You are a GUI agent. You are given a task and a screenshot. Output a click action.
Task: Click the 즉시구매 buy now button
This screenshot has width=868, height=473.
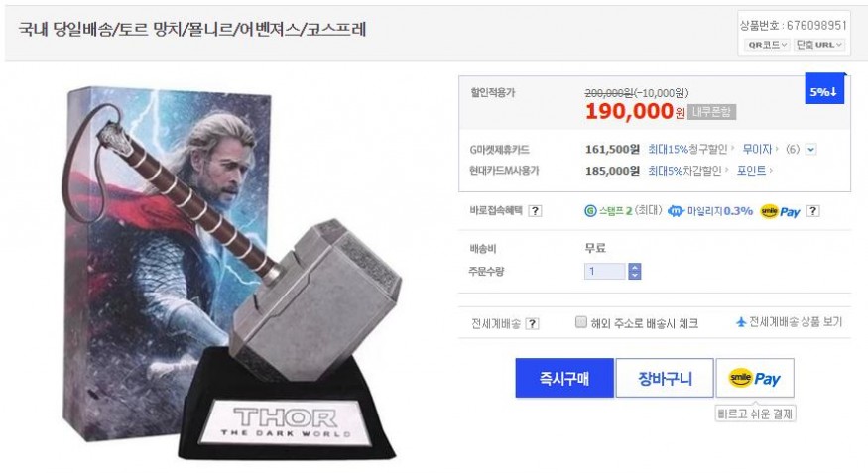564,378
